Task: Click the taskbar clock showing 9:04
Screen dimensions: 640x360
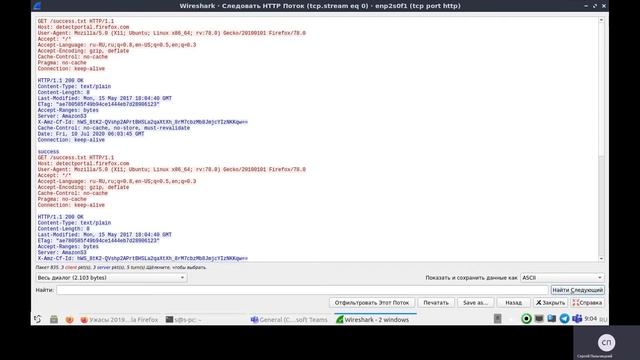Action: click(x=591, y=319)
